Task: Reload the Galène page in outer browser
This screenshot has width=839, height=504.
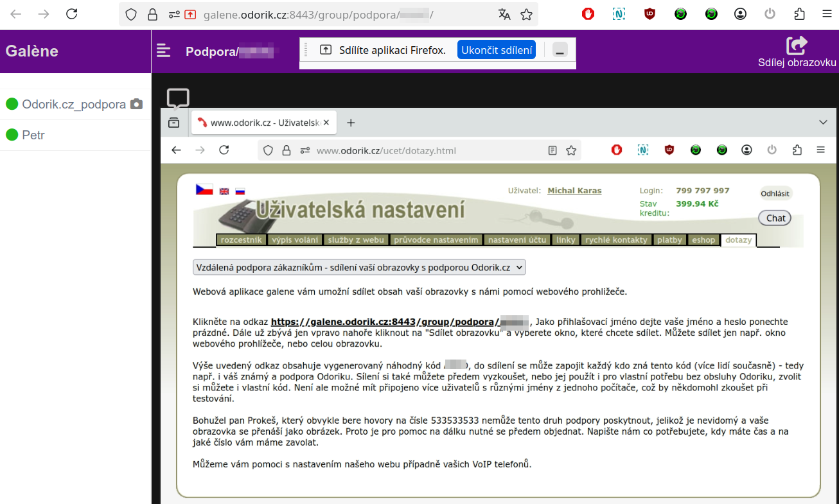Action: pyautogui.click(x=72, y=14)
